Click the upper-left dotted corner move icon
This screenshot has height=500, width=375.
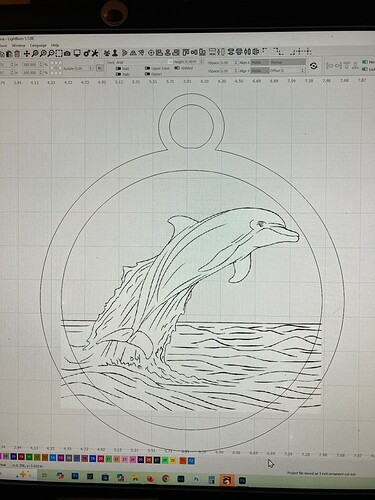click(x=265, y=51)
